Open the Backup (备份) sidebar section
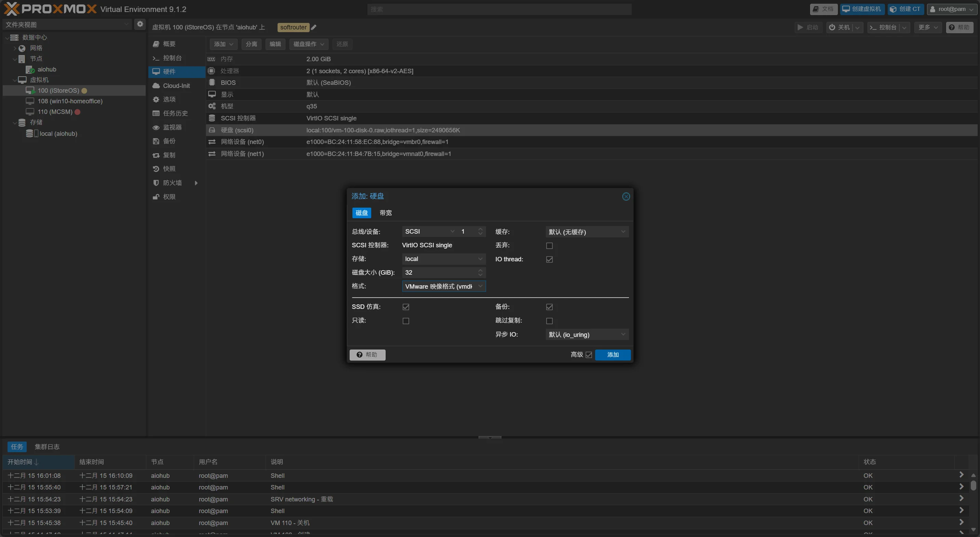 tap(169, 141)
